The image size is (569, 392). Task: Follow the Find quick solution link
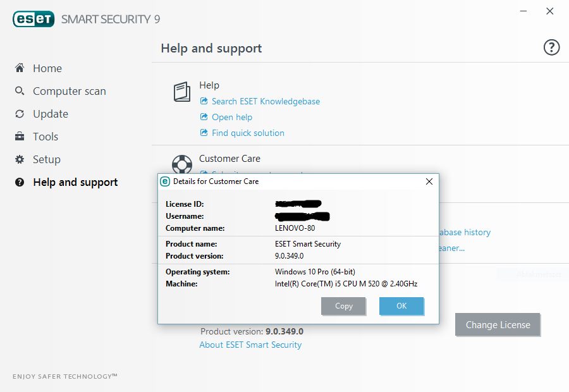tap(248, 133)
